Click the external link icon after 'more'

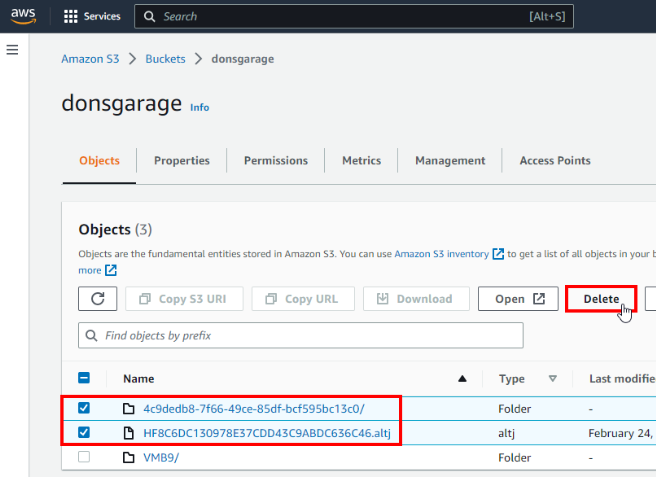(111, 270)
